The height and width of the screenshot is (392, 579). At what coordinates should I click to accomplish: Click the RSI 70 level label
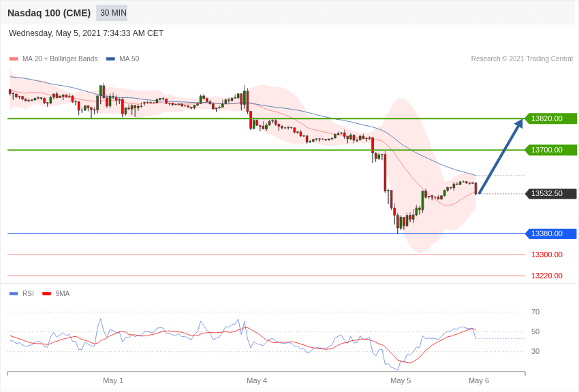535,312
